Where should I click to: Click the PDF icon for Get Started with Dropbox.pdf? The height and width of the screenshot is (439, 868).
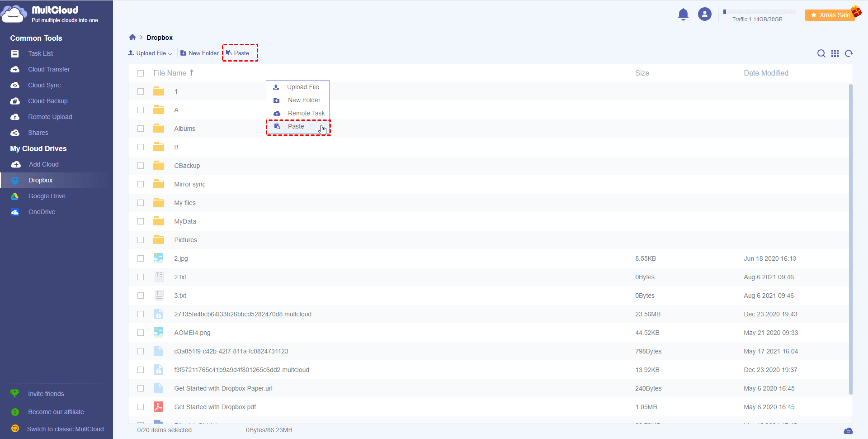pos(158,406)
